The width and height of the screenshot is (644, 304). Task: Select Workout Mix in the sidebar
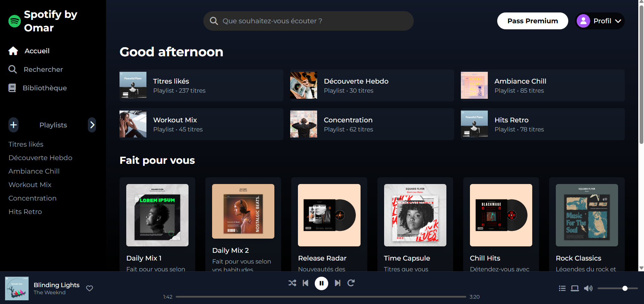coord(30,185)
